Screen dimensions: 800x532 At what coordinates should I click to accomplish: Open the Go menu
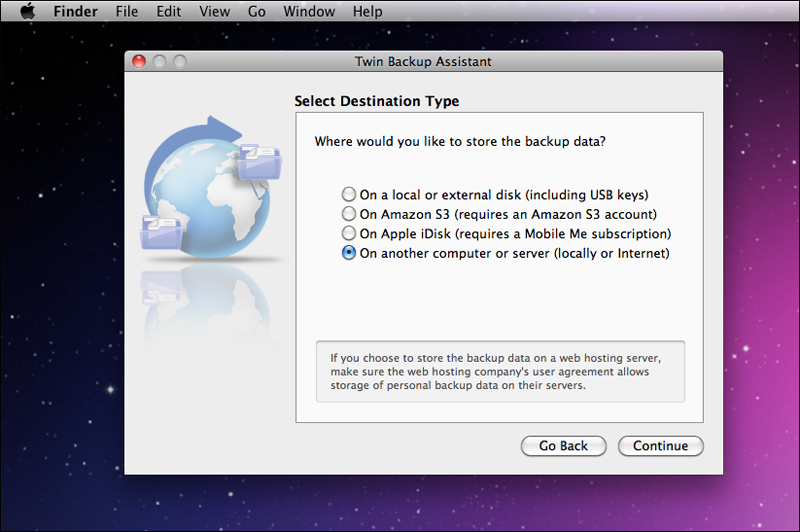(x=257, y=11)
